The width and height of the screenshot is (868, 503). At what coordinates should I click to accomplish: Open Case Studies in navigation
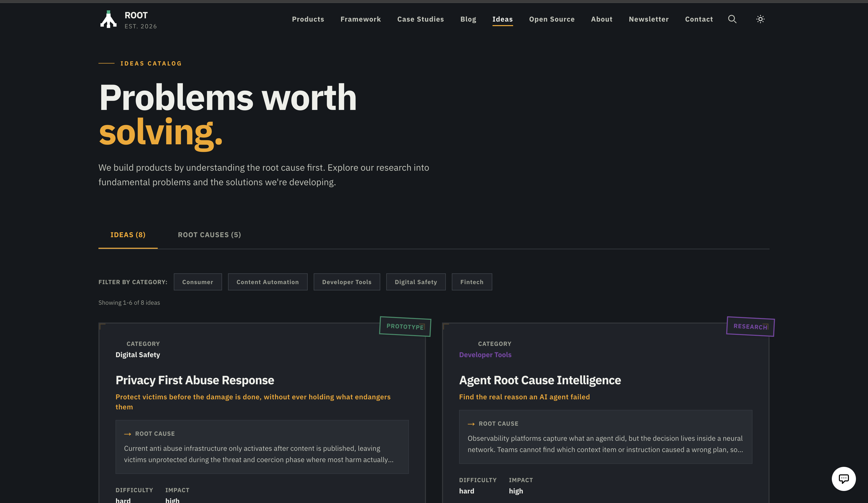[x=420, y=19]
